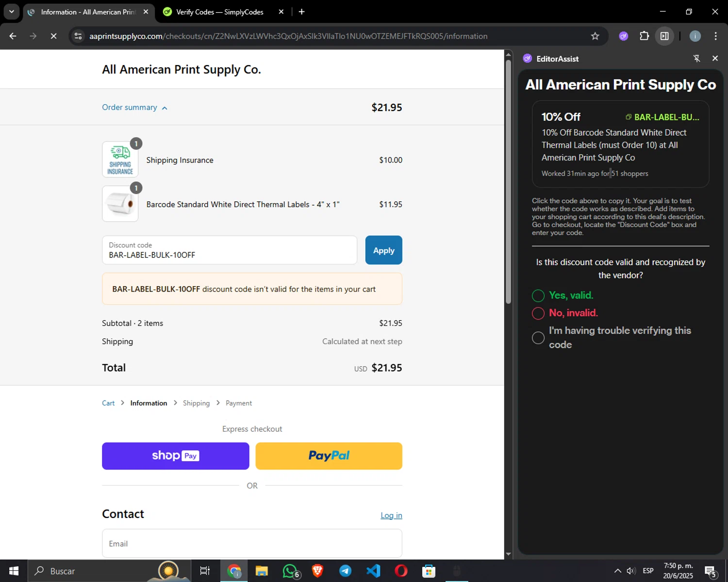Screen dimensions: 728x582
Task: View site information icon in address bar
Action: (78, 36)
